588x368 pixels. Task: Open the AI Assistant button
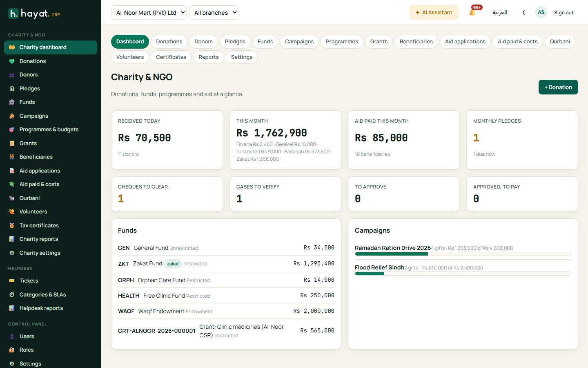coord(434,13)
